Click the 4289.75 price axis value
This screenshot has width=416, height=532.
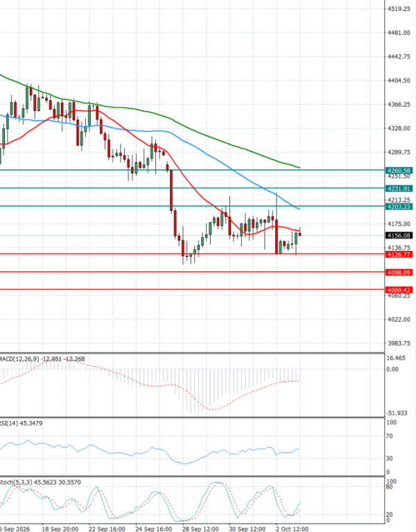pos(399,153)
